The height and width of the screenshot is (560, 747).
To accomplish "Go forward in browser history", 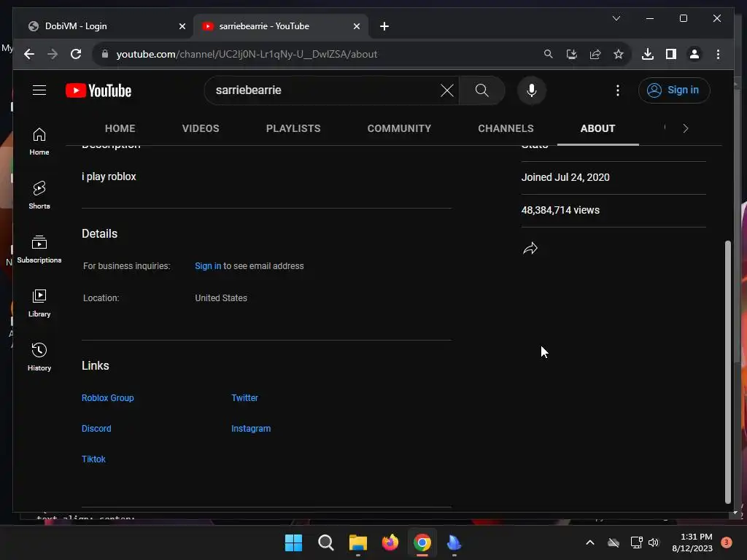I will click(x=53, y=54).
